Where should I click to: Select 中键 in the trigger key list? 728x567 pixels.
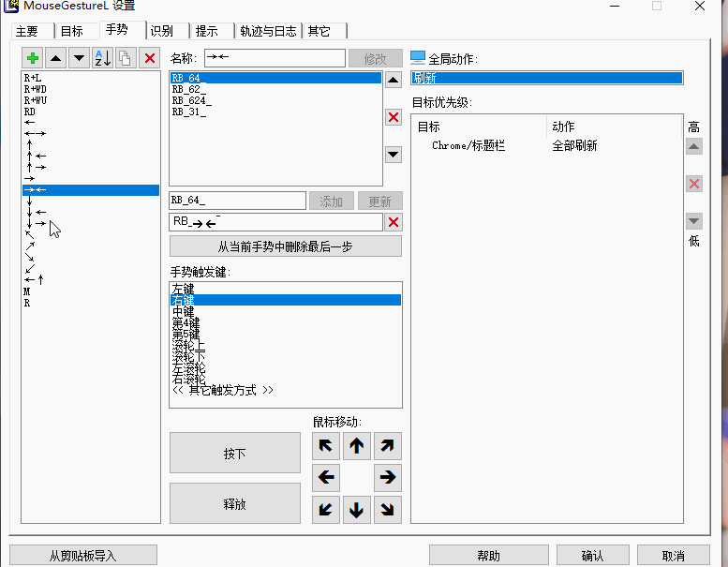(x=184, y=311)
